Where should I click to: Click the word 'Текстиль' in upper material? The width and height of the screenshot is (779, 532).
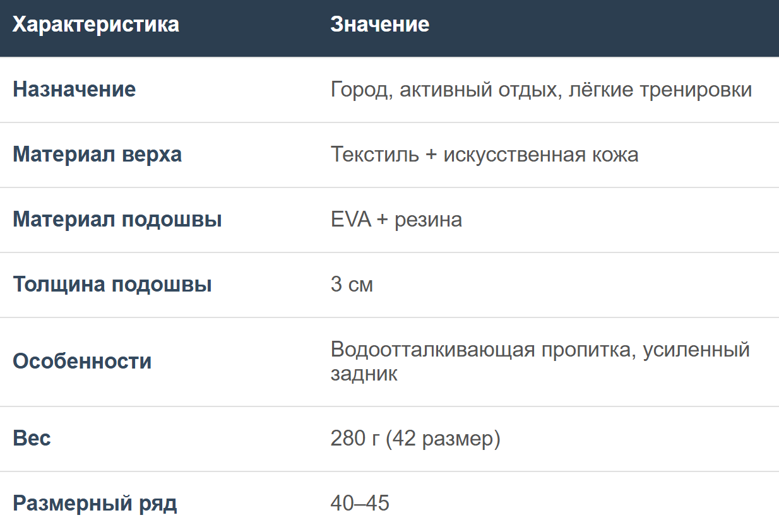click(x=374, y=155)
